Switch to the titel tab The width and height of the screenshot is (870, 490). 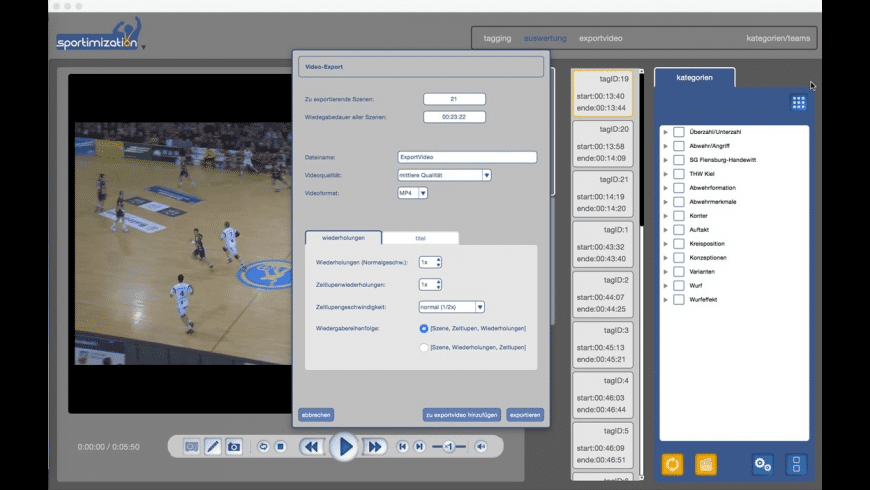tap(420, 238)
